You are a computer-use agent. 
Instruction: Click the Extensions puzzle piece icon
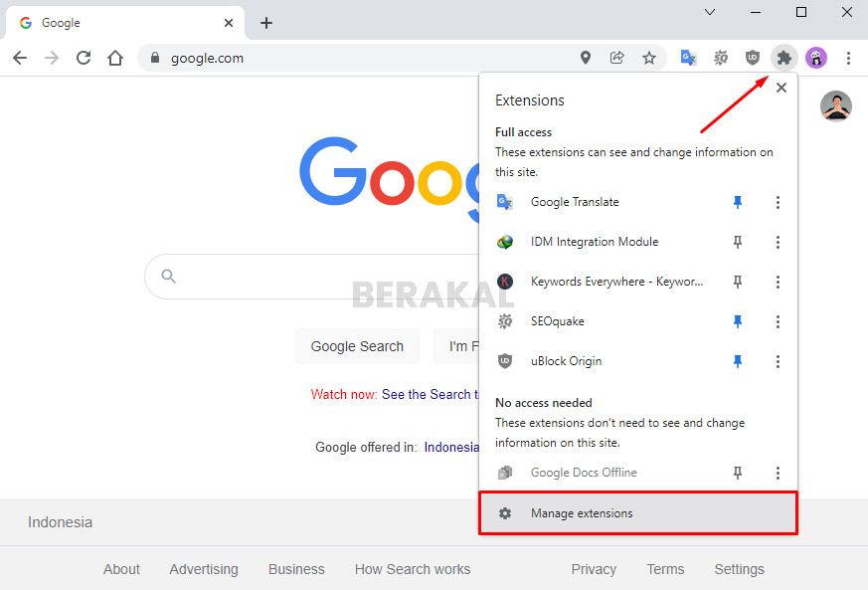point(783,58)
